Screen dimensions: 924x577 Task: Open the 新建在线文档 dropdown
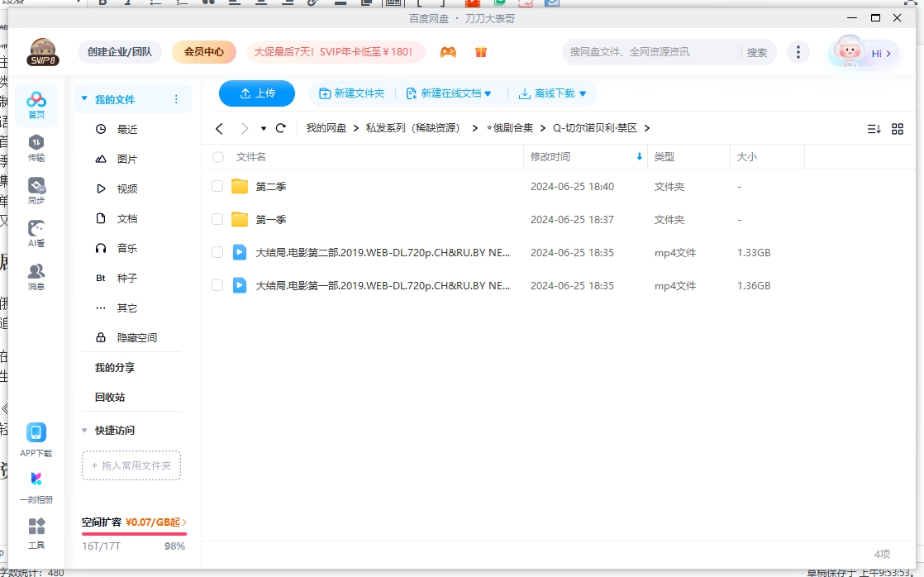click(450, 93)
